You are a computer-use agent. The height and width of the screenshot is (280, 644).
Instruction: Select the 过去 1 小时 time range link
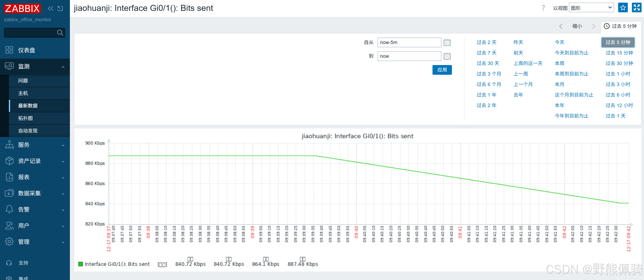click(x=618, y=74)
